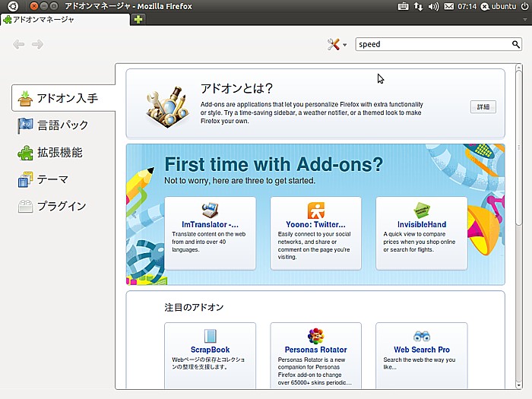Open the InvisibleHand add-on link
The height and width of the screenshot is (399, 532).
coord(422,225)
